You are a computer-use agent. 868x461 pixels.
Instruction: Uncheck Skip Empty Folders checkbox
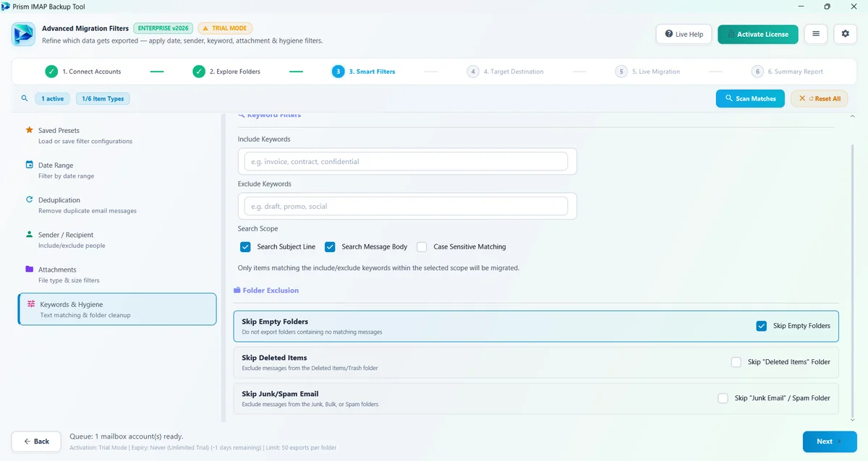(761, 326)
